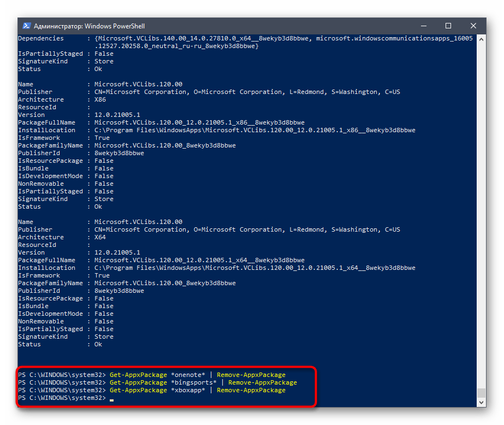Click the 'Администратор: Windows PowerShell' window title
This screenshot has width=504, height=425.
(x=89, y=26)
